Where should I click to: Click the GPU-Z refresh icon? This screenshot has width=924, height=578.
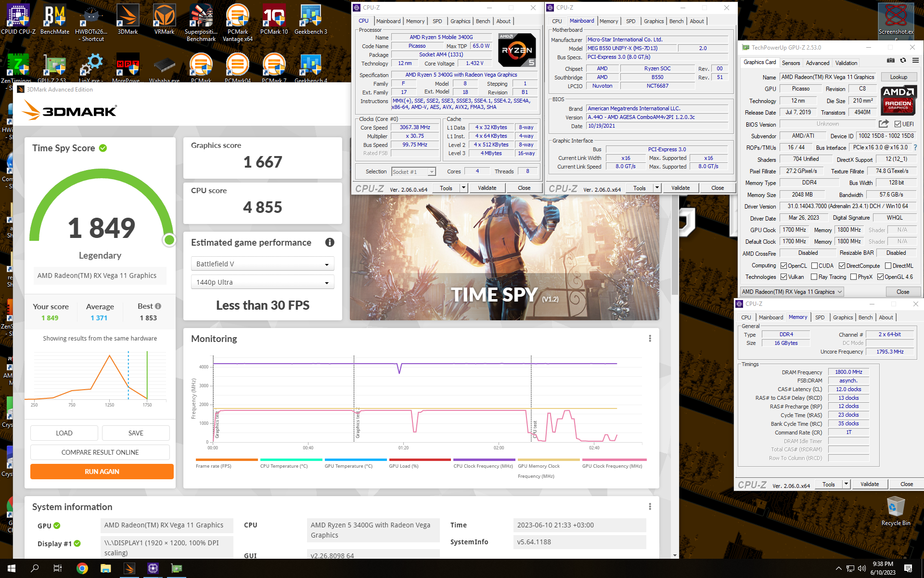coord(903,61)
